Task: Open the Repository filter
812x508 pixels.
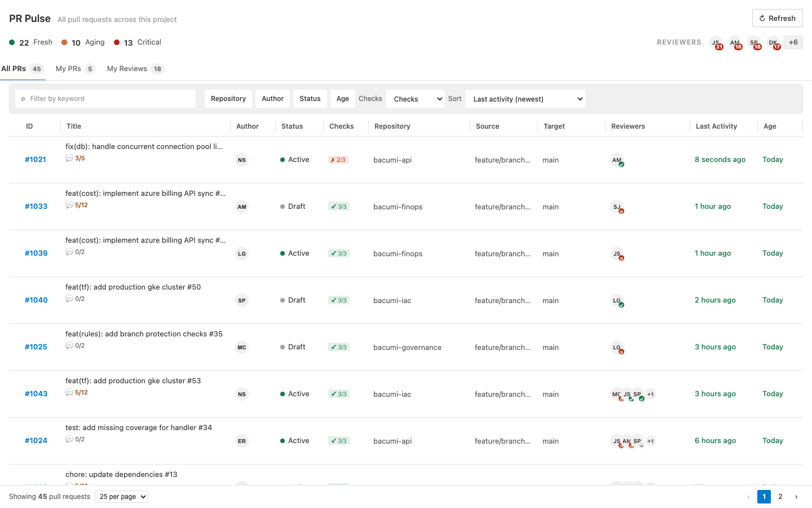Action: click(228, 99)
